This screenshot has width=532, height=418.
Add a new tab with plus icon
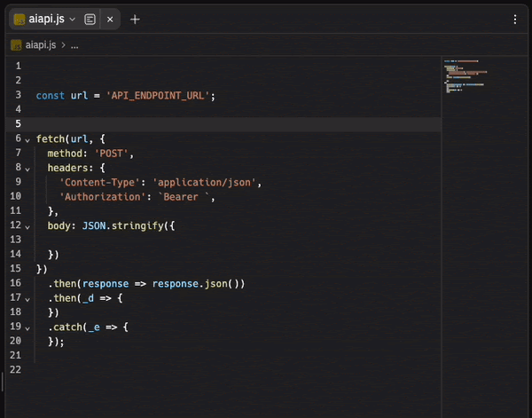(135, 19)
